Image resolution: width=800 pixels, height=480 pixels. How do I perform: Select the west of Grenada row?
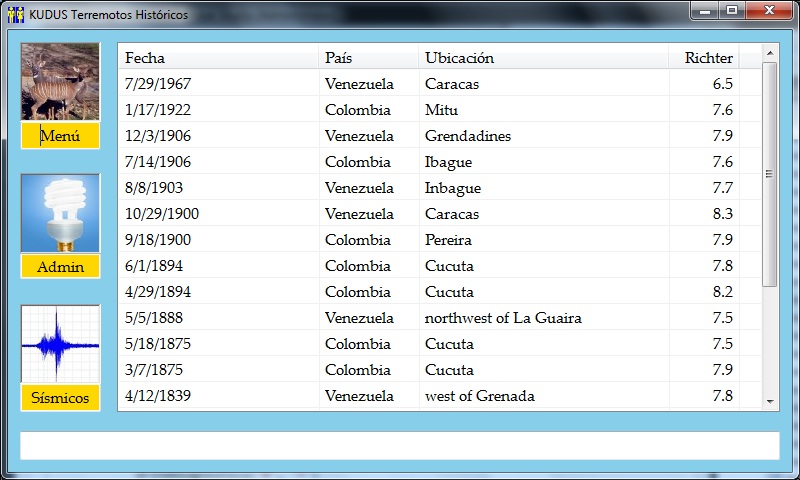[x=430, y=396]
